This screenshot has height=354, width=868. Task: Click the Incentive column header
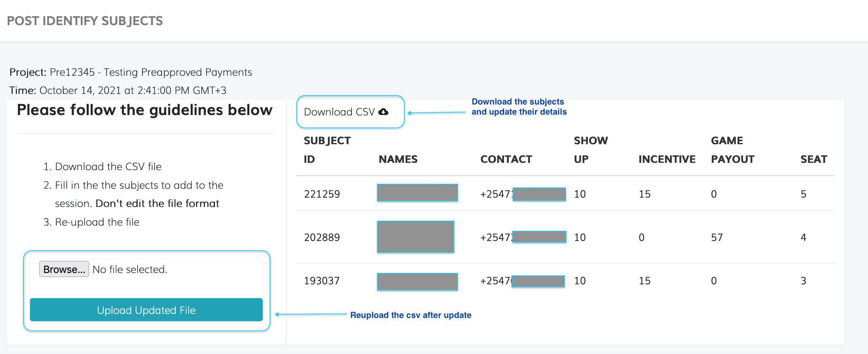[667, 159]
